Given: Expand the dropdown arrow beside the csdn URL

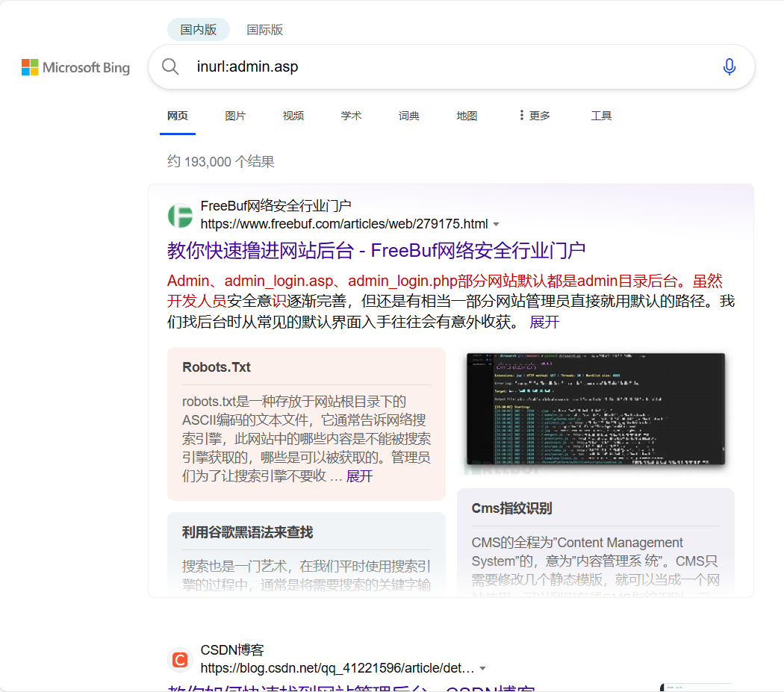Looking at the screenshot, I should (482, 669).
